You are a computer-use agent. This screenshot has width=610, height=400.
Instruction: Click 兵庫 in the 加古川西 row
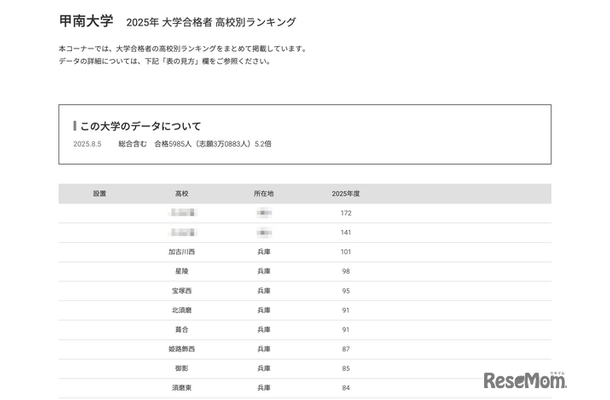pyautogui.click(x=264, y=252)
